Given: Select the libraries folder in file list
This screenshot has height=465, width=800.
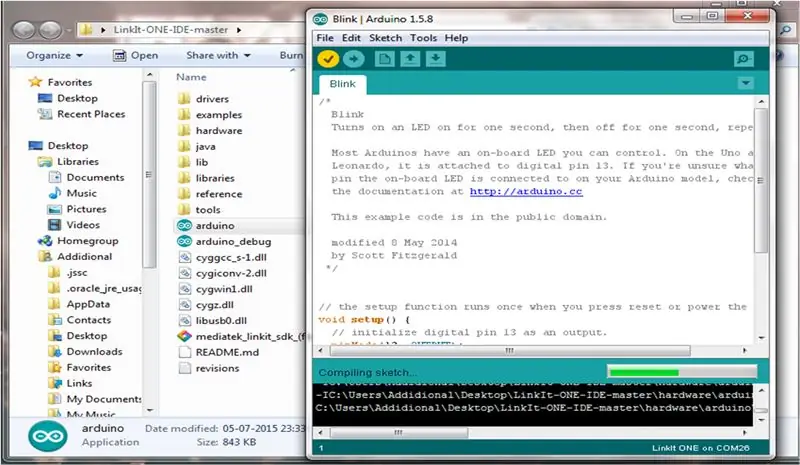Looking at the screenshot, I should click(x=207, y=178).
